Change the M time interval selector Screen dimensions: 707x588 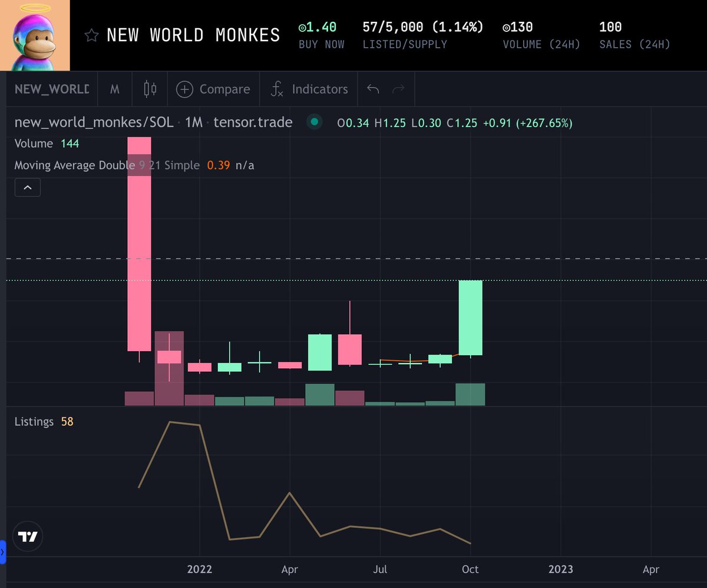click(x=115, y=89)
